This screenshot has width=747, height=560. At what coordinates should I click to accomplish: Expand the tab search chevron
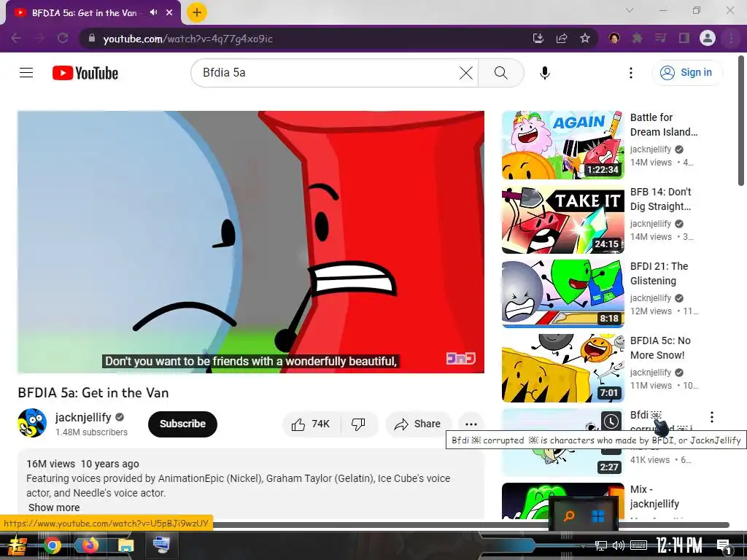[x=630, y=10]
